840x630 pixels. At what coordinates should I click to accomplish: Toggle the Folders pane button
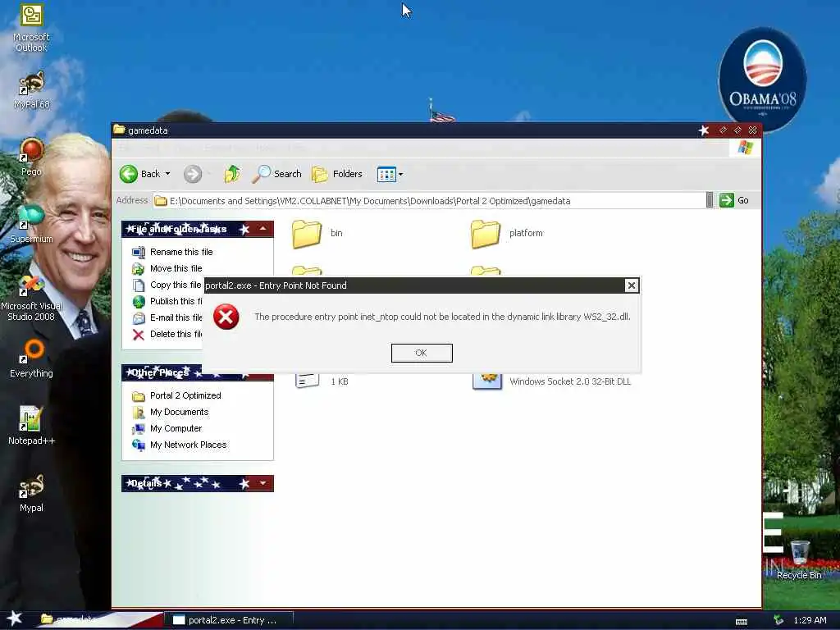(337, 174)
